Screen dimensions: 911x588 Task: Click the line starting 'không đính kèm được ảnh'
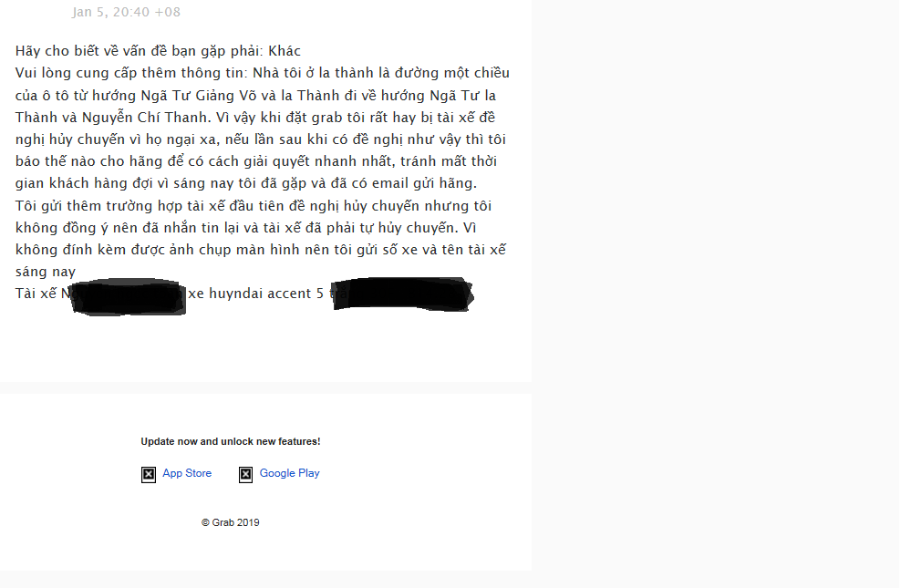coord(261,250)
